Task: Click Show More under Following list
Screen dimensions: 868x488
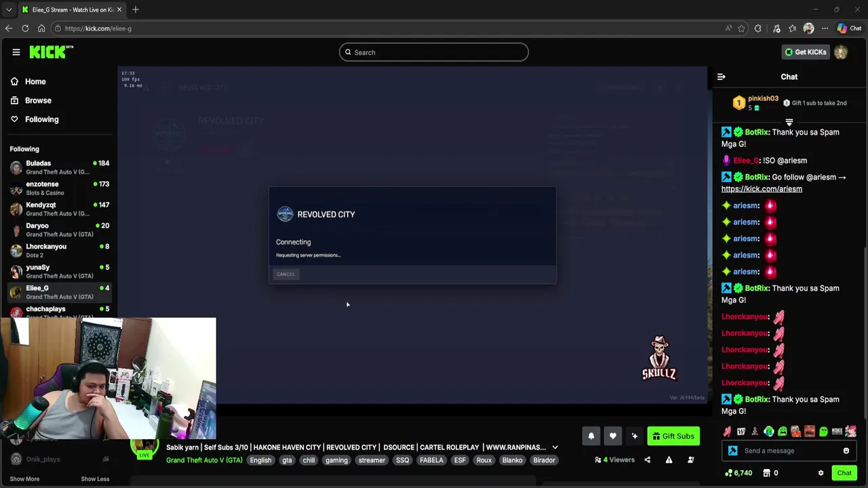Action: [x=24, y=479]
